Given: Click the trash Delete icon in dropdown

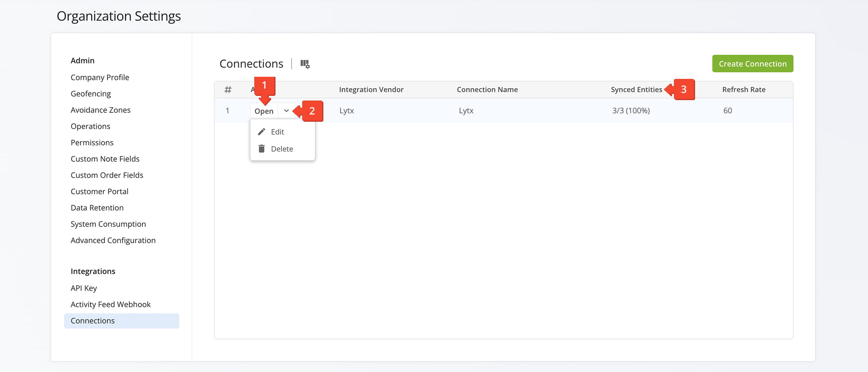Looking at the screenshot, I should (x=262, y=149).
